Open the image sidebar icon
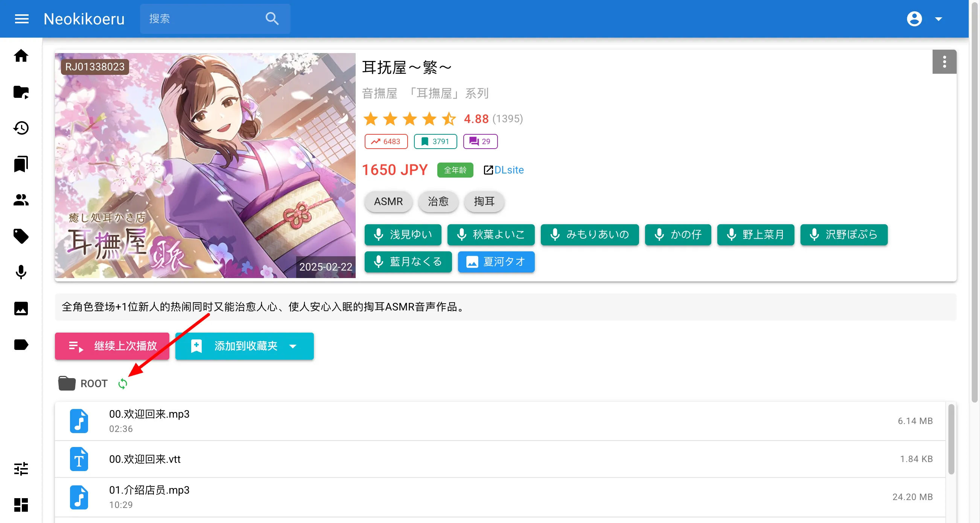Image resolution: width=980 pixels, height=523 pixels. click(21, 309)
